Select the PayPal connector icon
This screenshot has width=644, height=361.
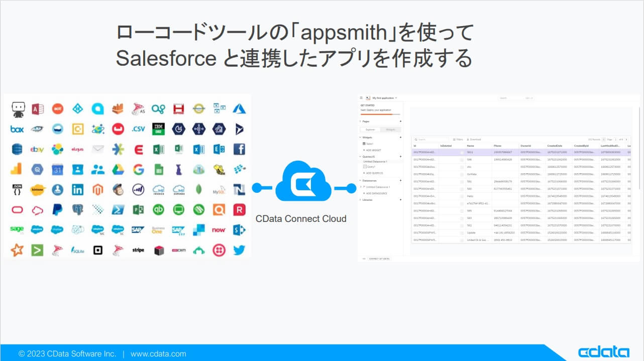tap(58, 210)
